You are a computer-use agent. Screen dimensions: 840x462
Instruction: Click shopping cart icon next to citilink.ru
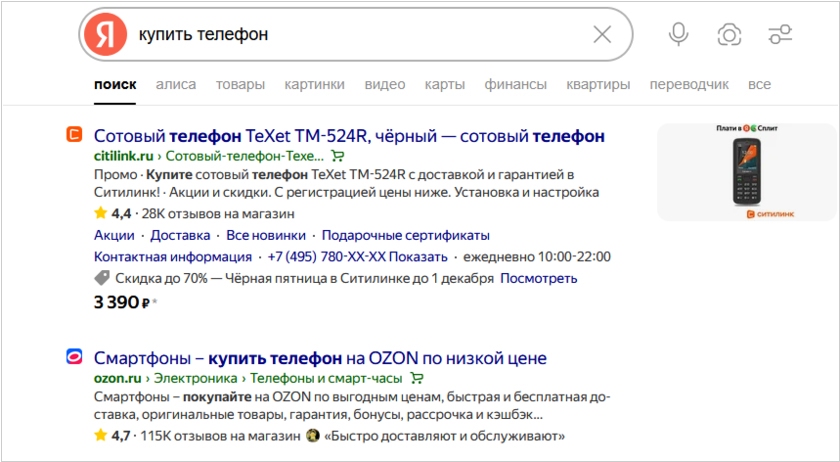pos(338,156)
